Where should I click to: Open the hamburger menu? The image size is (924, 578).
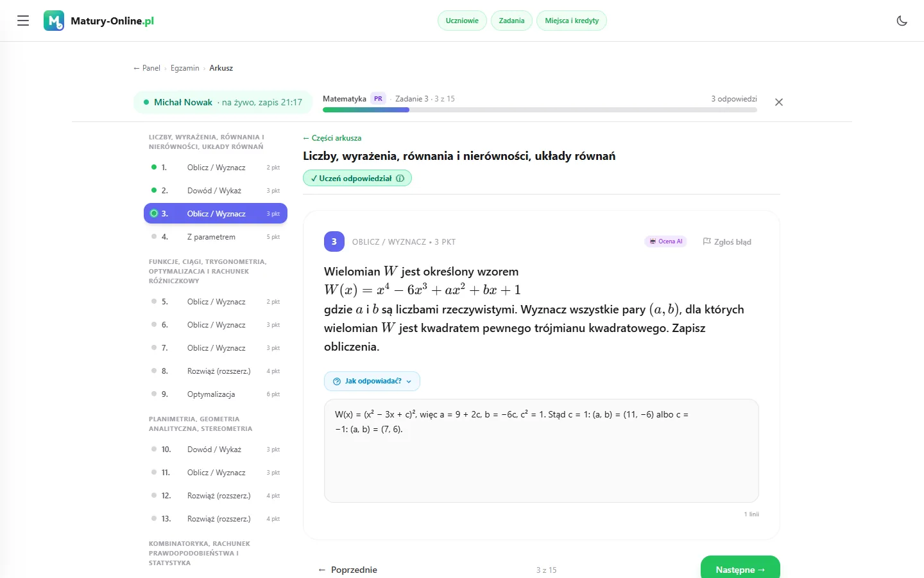(23, 21)
